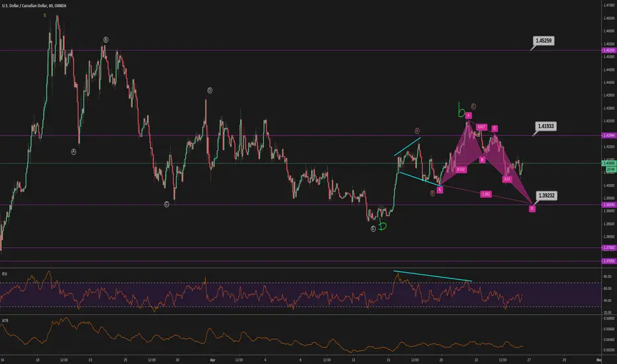The width and height of the screenshot is (617, 364).
Task: Click the "May" date label on time axis
Action: click(x=599, y=359)
